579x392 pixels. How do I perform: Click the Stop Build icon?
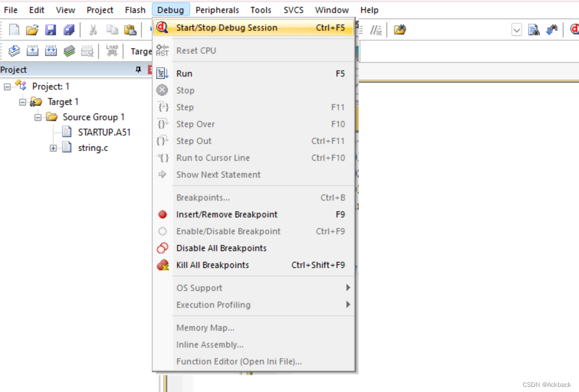pos(87,51)
